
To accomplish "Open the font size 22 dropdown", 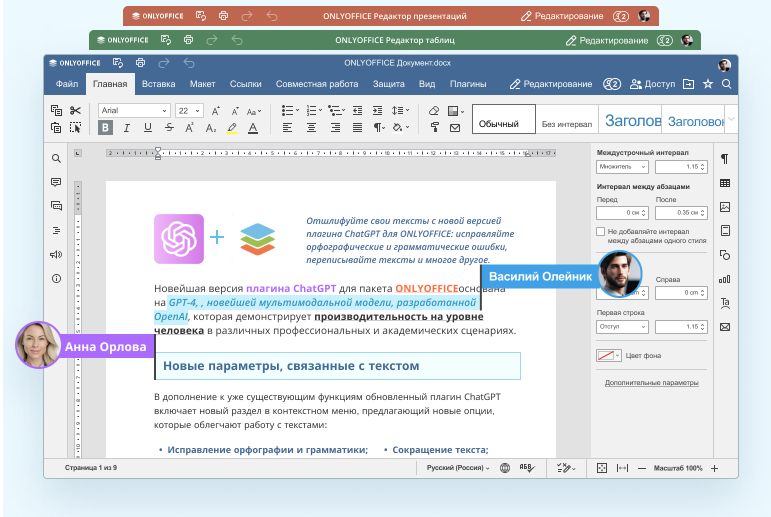I will pos(190,111).
